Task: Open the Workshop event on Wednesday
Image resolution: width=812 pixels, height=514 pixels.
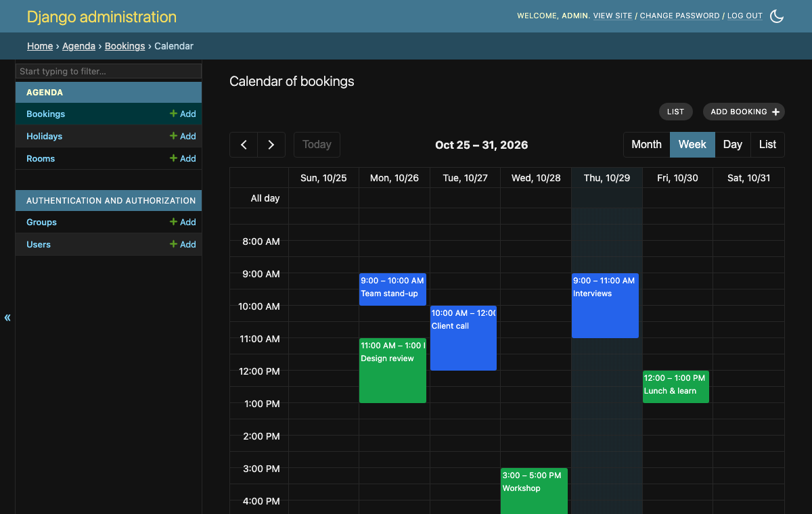Action: pyautogui.click(x=534, y=491)
